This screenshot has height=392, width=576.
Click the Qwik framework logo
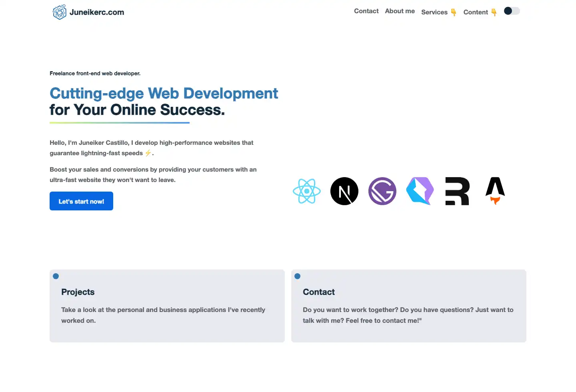(x=420, y=191)
